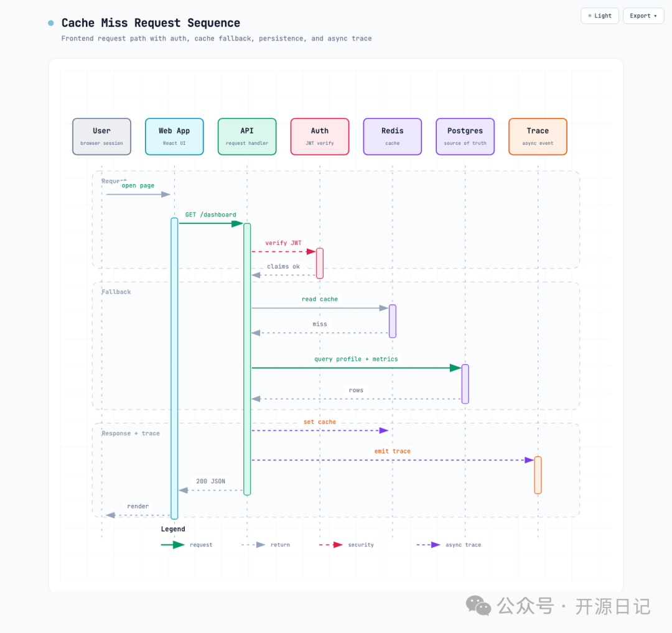Toggle the Light theme button

tap(600, 16)
